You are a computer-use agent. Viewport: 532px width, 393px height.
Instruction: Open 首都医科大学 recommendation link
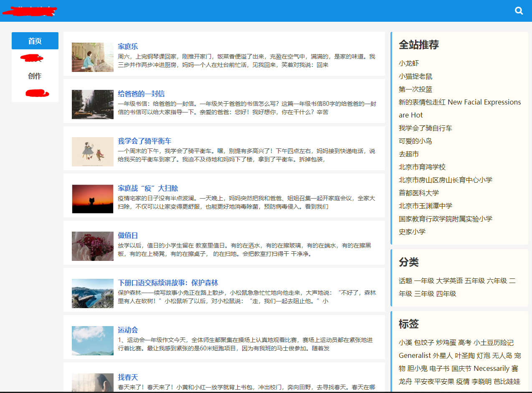click(419, 193)
